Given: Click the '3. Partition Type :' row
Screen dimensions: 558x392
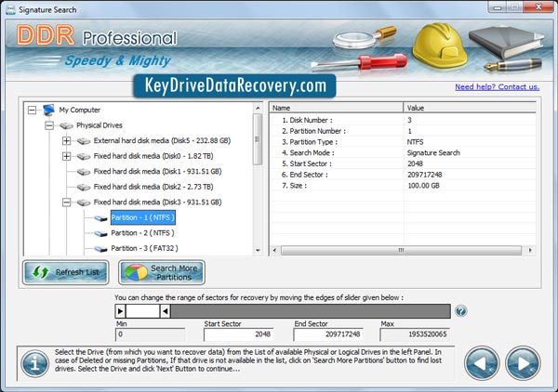Looking at the screenshot, I should [403, 142].
